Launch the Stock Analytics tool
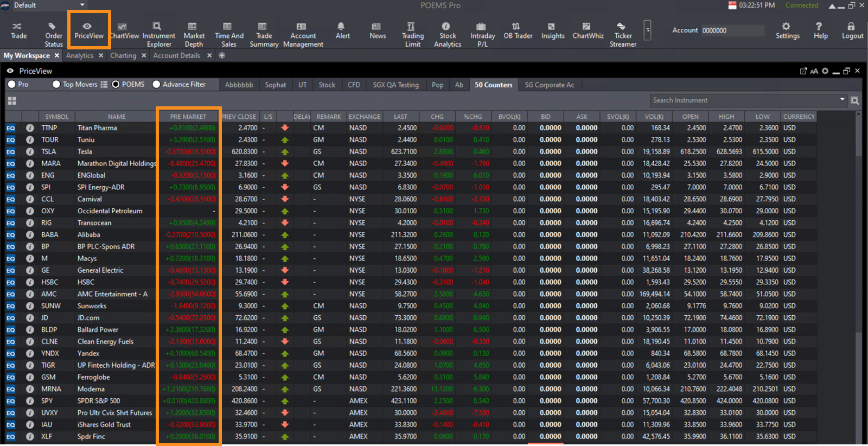Screen dimensions: 868x446 447,35
